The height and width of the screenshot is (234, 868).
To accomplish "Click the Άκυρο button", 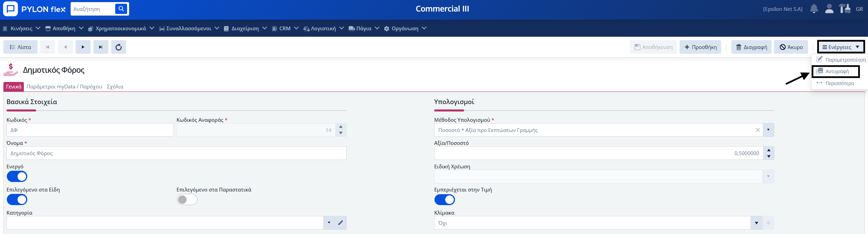I will [791, 47].
